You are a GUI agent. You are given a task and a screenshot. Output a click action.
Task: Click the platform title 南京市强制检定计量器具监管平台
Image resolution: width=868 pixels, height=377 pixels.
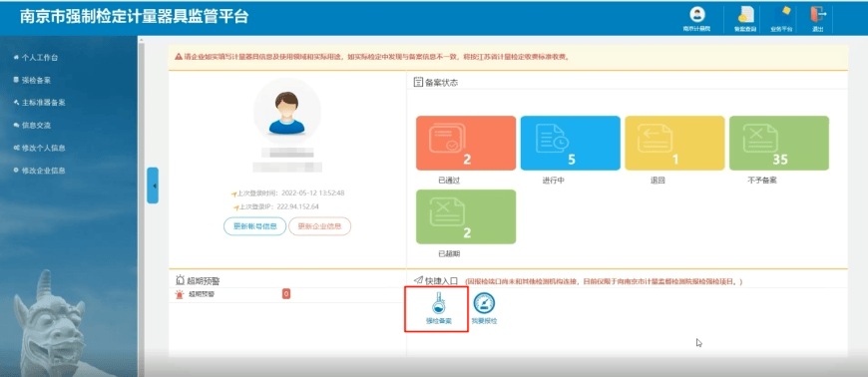(x=134, y=17)
